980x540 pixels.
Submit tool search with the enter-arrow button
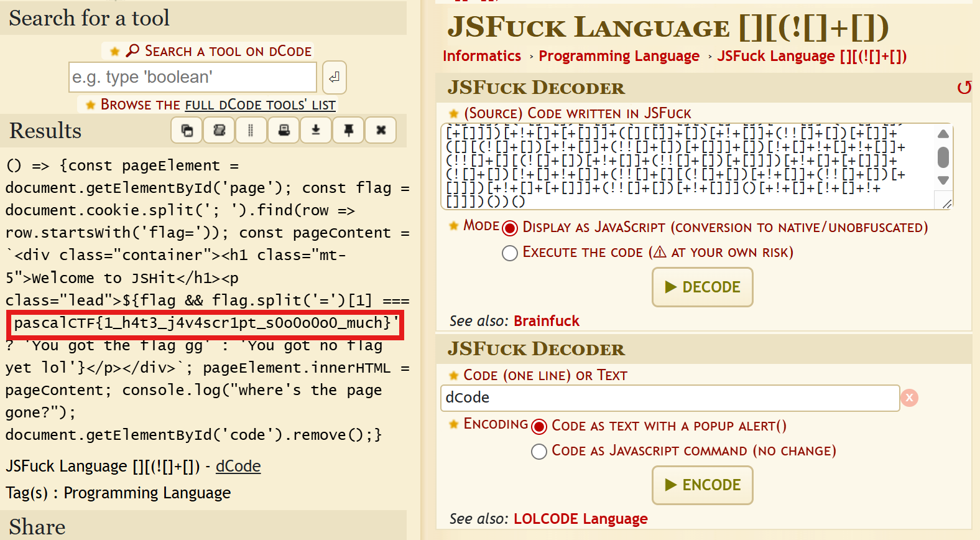(x=335, y=77)
